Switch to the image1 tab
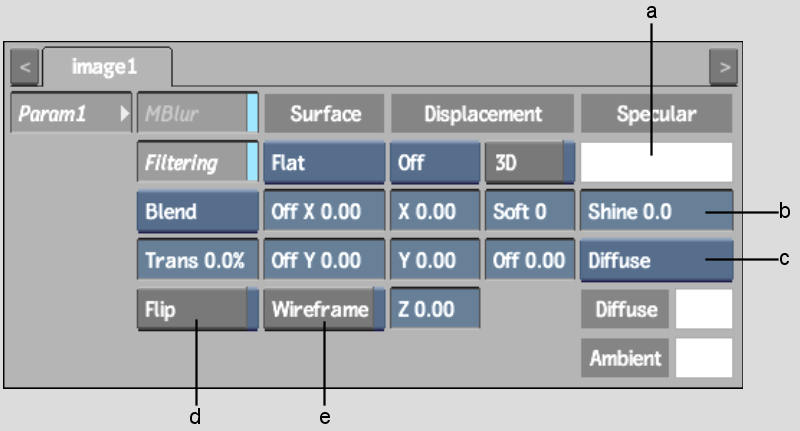Screen dimensions: 800x431 (x=104, y=68)
